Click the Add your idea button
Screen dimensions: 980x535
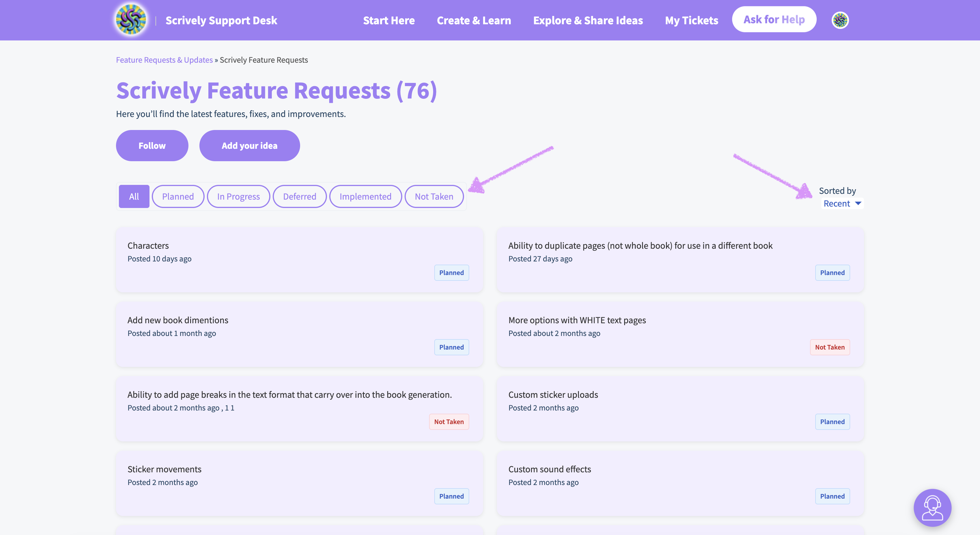pyautogui.click(x=249, y=146)
